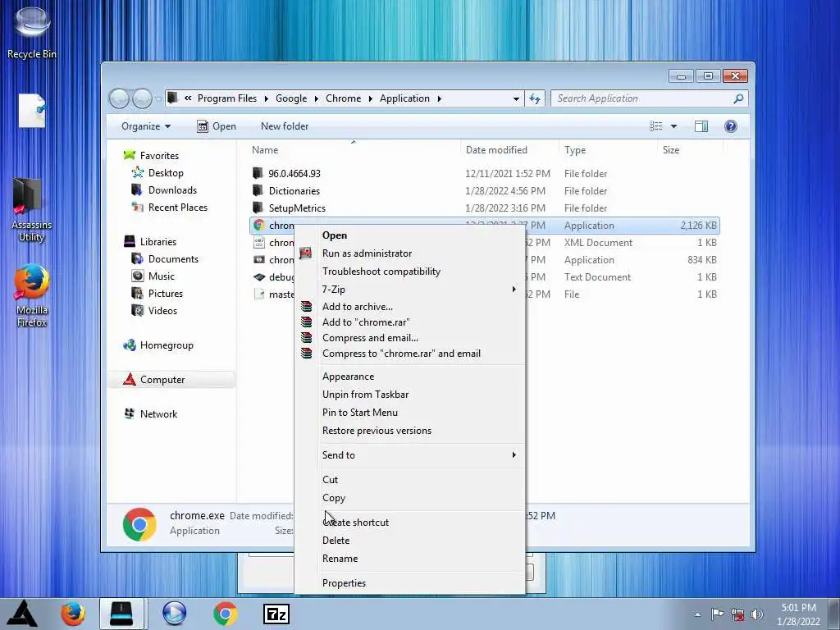Expand the arrow after Chrome breadcrumb
The width and height of the screenshot is (840, 630).
click(x=370, y=98)
